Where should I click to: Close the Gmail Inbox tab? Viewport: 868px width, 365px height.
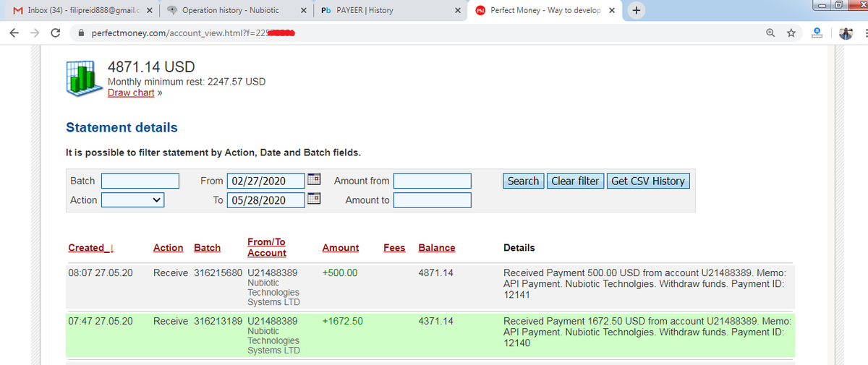pos(148,11)
